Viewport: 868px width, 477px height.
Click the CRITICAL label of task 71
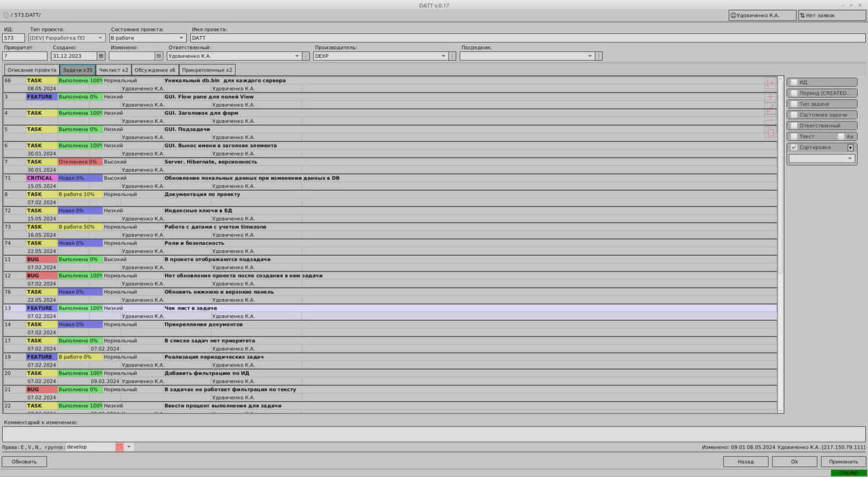[x=41, y=178]
